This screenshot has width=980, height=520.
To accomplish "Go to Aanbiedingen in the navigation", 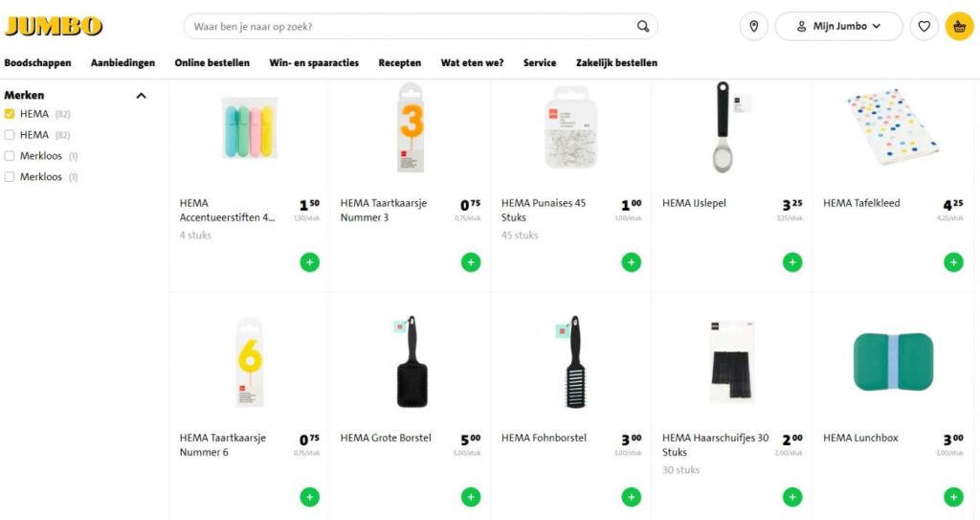I will click(x=122, y=62).
